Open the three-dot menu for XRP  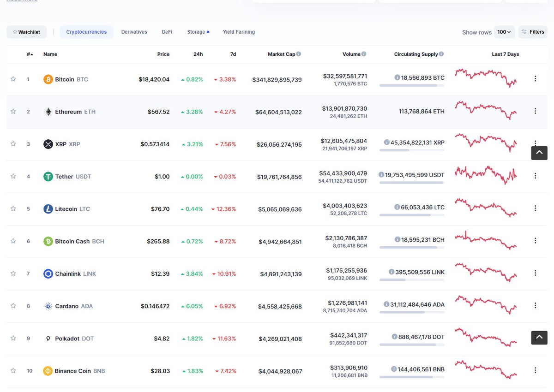tap(535, 143)
